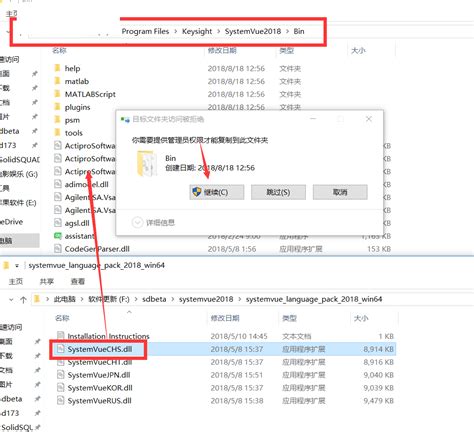
Task: Select the psm folder icon
Action: coord(57,120)
